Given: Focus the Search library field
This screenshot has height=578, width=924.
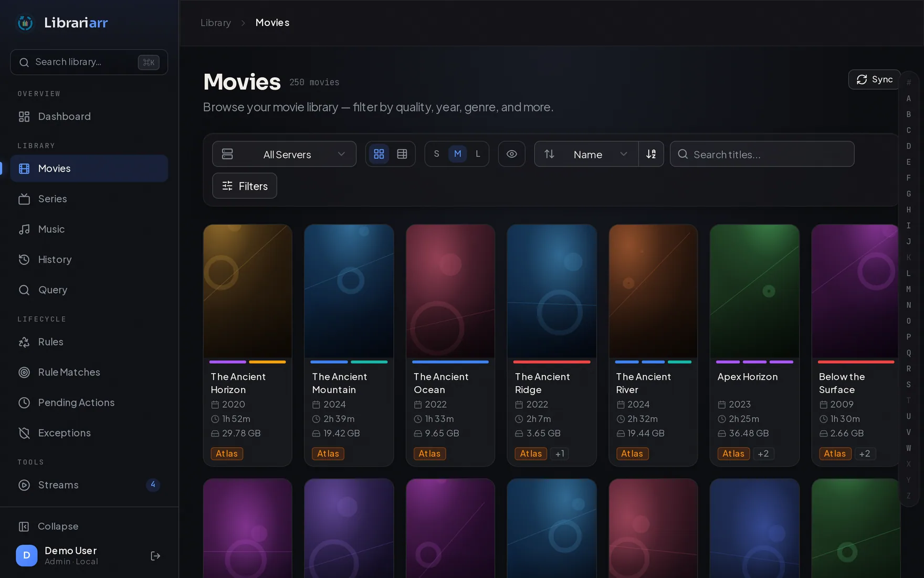Looking at the screenshot, I should coord(89,62).
